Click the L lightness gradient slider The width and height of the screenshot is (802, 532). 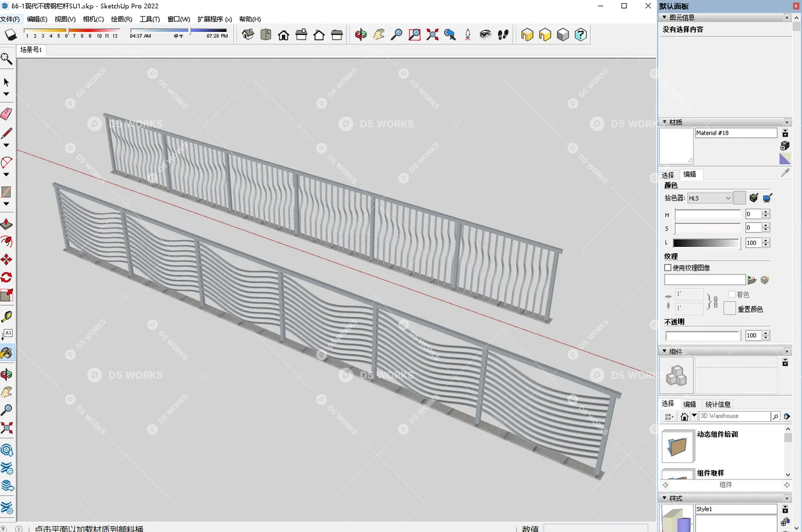click(x=707, y=243)
